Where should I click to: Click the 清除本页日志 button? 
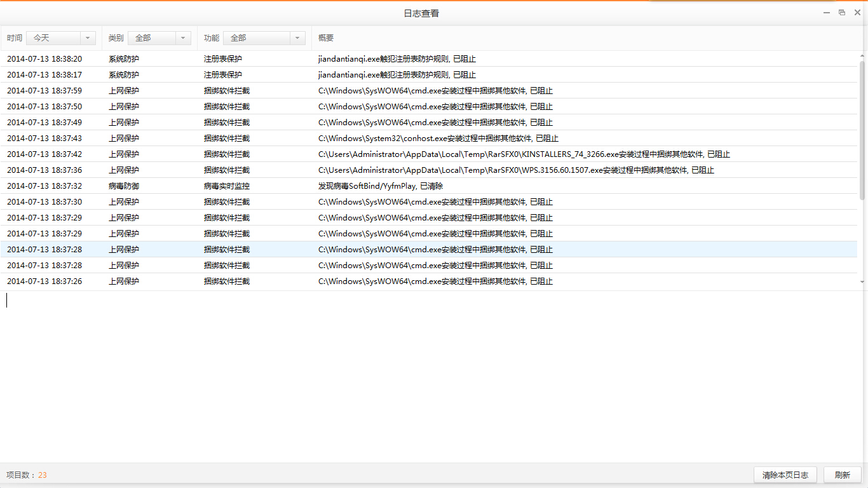785,475
